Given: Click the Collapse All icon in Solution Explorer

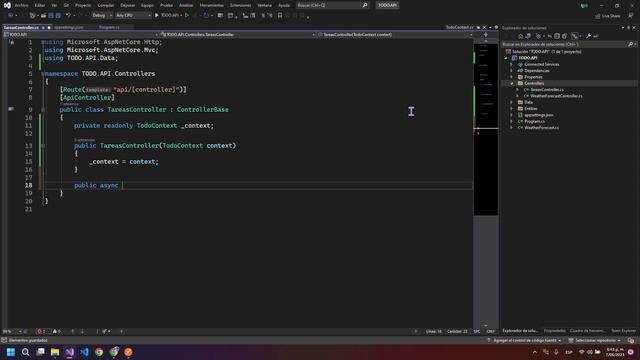Looking at the screenshot, I should point(557,36).
